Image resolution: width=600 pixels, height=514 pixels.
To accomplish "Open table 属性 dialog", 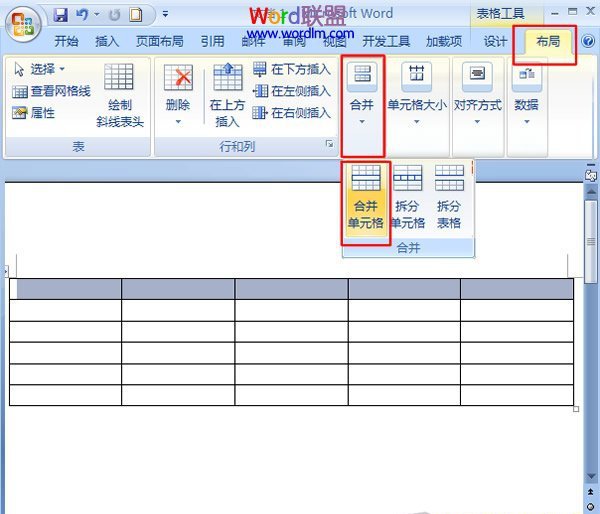I will [x=34, y=113].
